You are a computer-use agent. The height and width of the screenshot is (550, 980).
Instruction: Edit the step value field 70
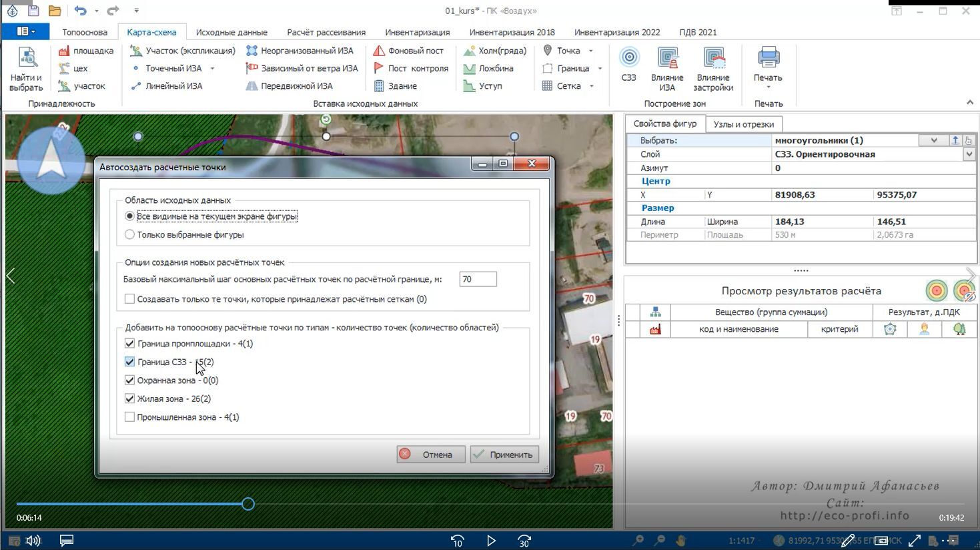click(x=478, y=279)
